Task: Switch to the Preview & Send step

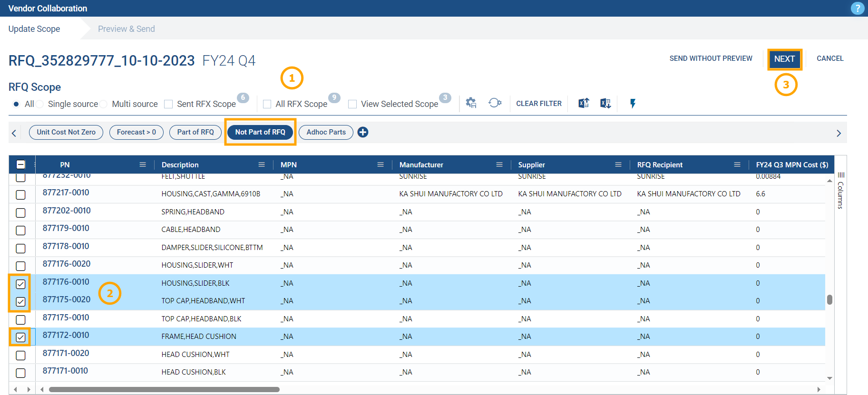Action: click(x=126, y=29)
